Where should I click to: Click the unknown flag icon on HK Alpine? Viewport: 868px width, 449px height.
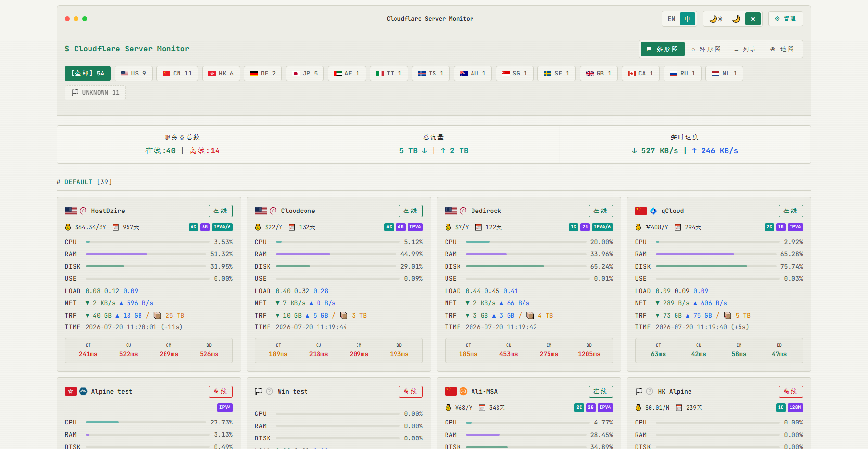click(639, 391)
